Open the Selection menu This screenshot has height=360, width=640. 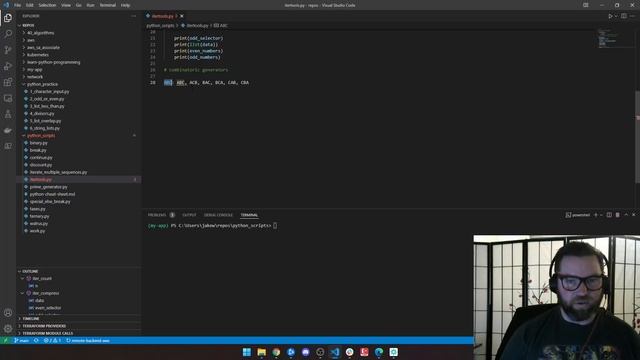[47, 5]
